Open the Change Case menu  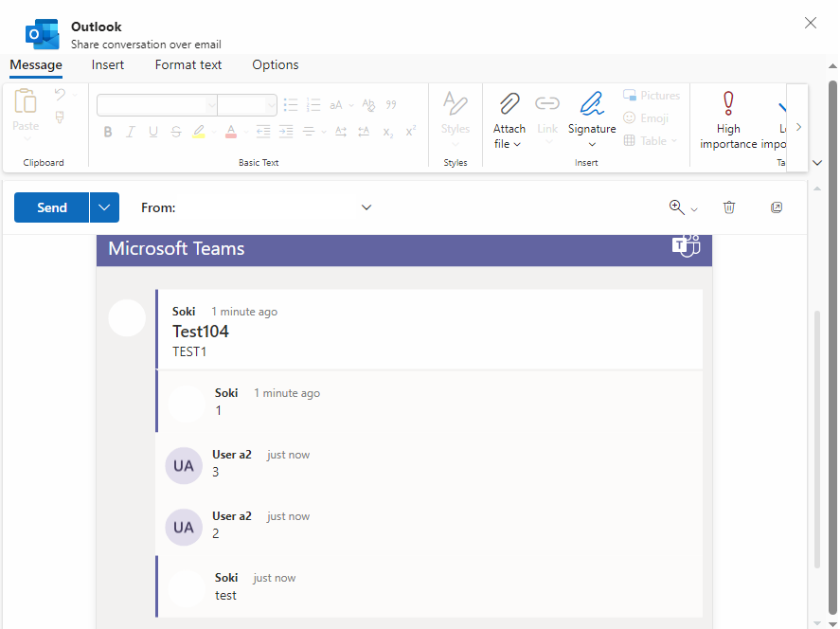pyautogui.click(x=341, y=105)
